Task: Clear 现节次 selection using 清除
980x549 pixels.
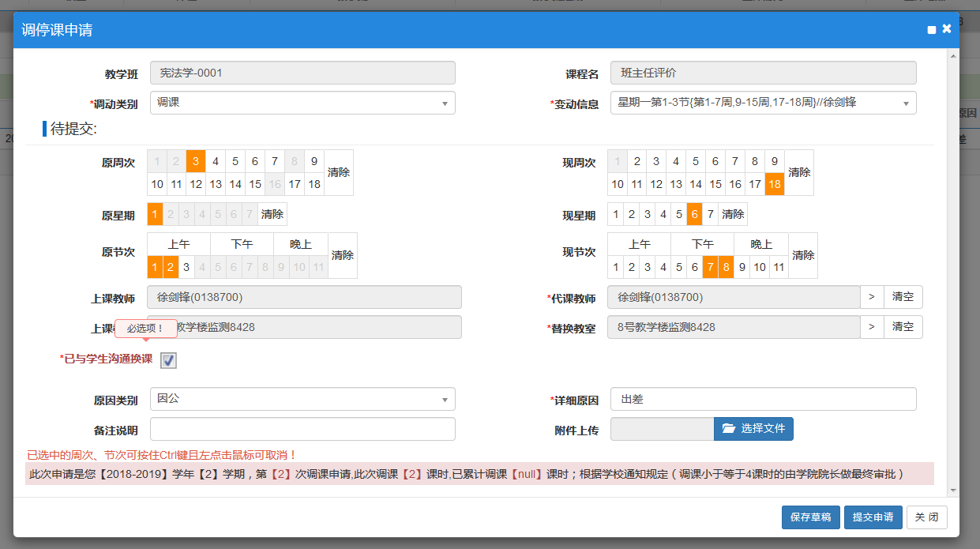Action: tap(803, 255)
